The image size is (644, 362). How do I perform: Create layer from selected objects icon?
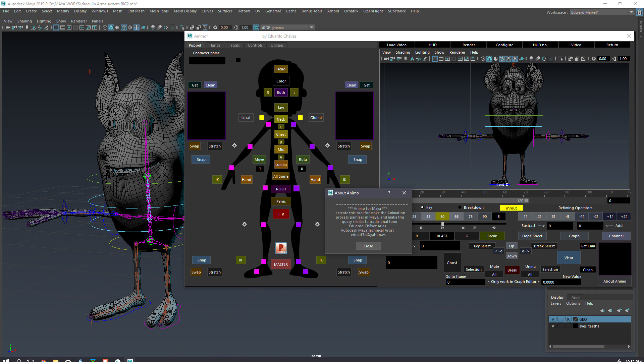pyautogui.click(x=627, y=310)
